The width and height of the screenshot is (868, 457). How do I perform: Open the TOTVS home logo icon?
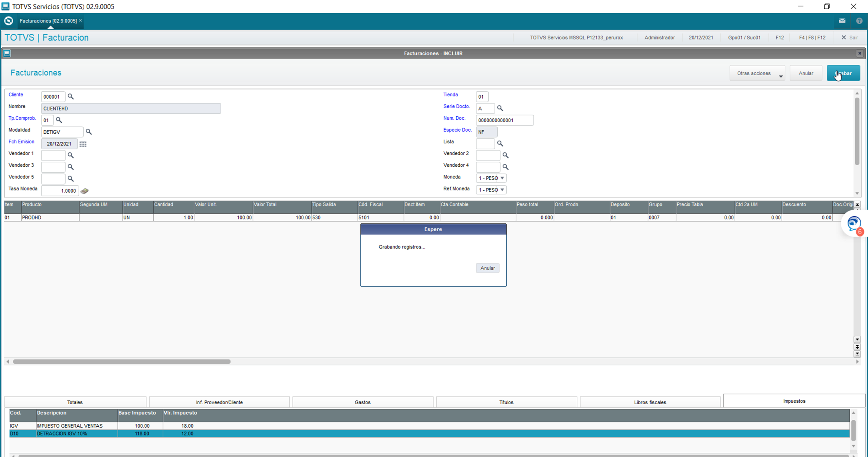(8, 21)
